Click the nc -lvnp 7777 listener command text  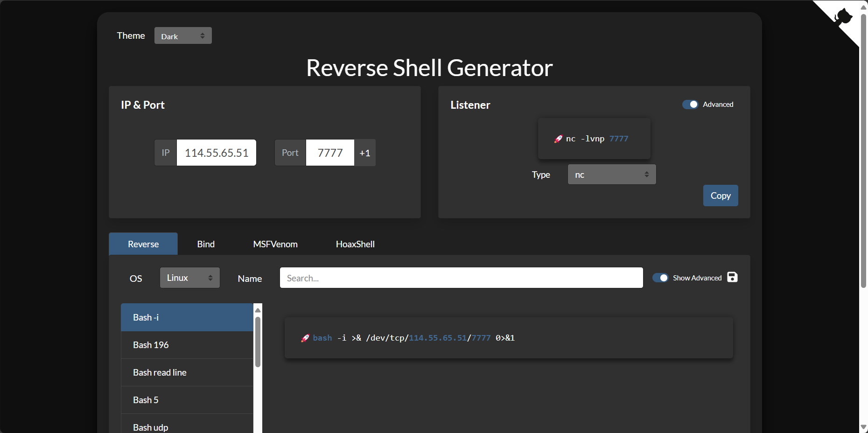coord(597,139)
